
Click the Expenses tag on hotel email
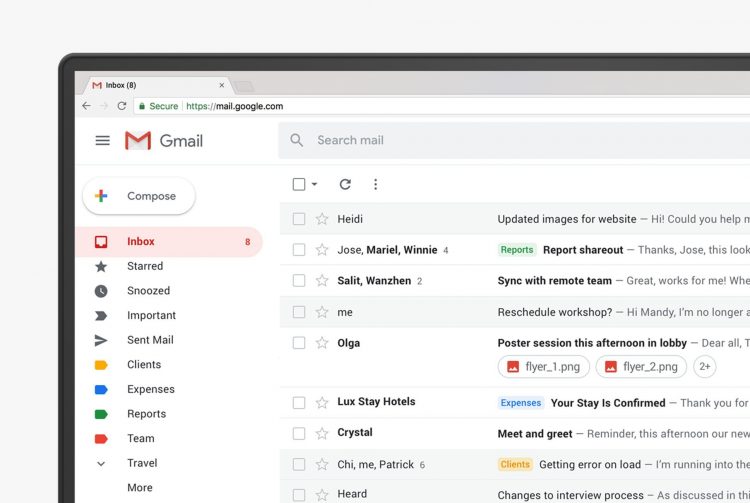[x=520, y=403]
